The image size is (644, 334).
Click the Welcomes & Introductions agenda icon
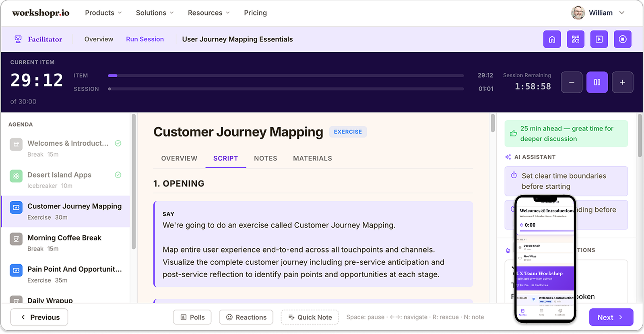point(16,144)
